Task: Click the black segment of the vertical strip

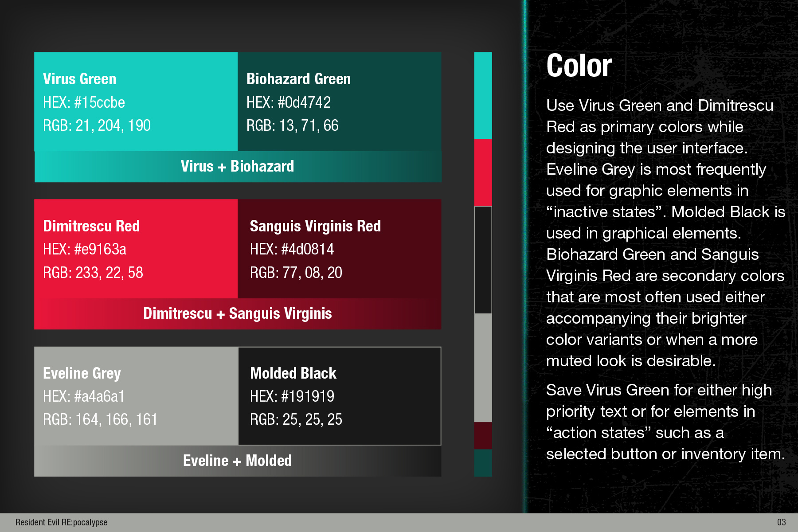Action: click(x=483, y=260)
